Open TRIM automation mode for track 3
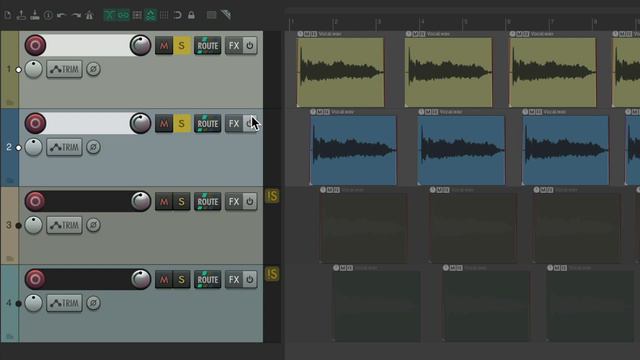The image size is (640, 360). click(64, 225)
